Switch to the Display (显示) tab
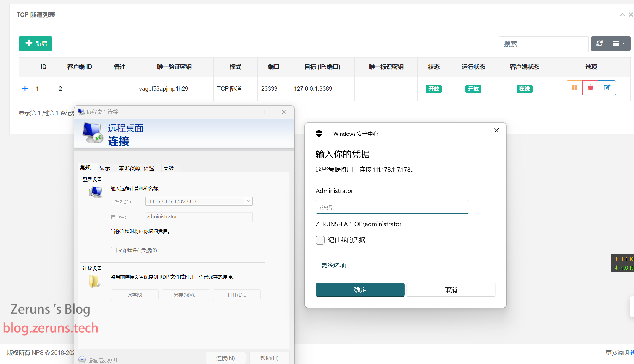 point(105,168)
